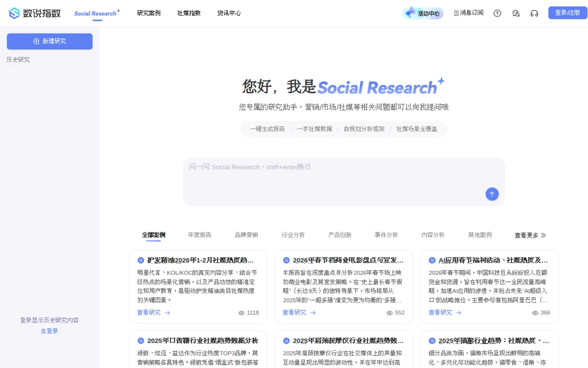Click the 登录/注册 button
This screenshot has width=588, height=368.
coord(568,13)
